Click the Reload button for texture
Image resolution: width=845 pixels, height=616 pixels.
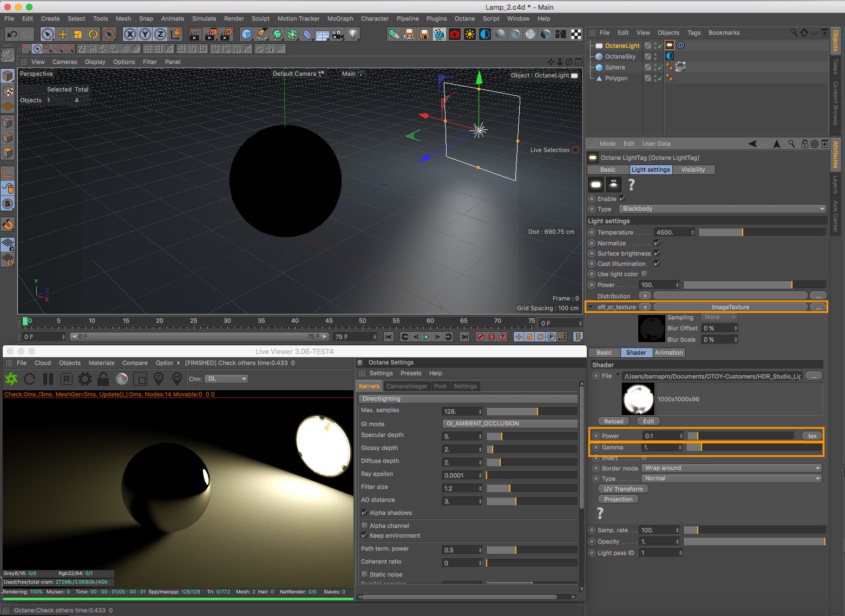pos(613,421)
